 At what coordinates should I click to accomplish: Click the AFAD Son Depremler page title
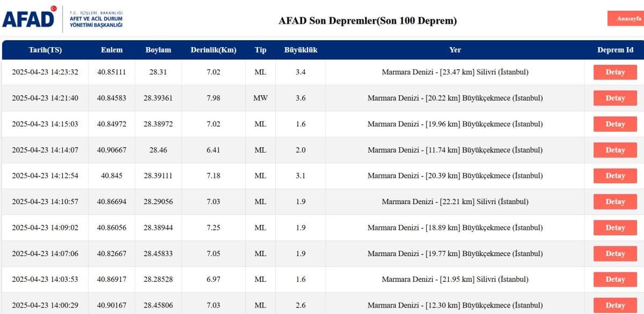coord(368,21)
